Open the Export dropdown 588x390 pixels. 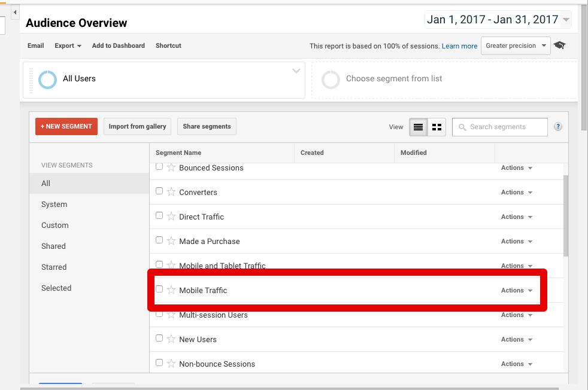(68, 45)
